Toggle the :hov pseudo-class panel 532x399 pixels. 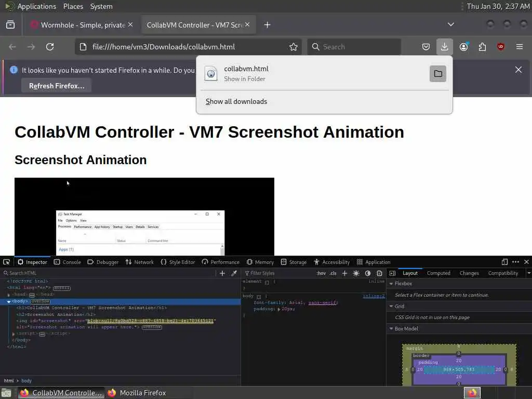321,273
